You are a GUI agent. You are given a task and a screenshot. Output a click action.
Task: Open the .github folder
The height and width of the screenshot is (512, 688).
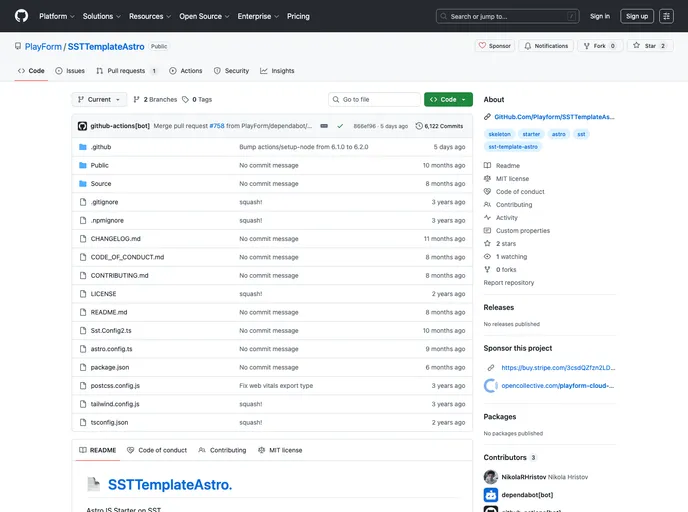coord(101,147)
